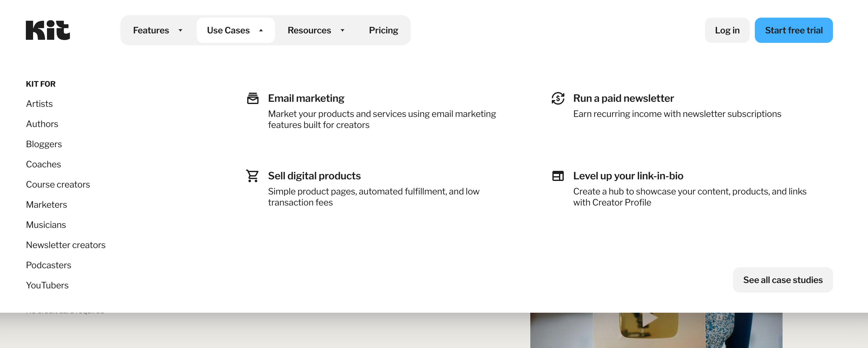The image size is (868, 348).
Task: Choose Newsletter creators from the list
Action: (66, 245)
